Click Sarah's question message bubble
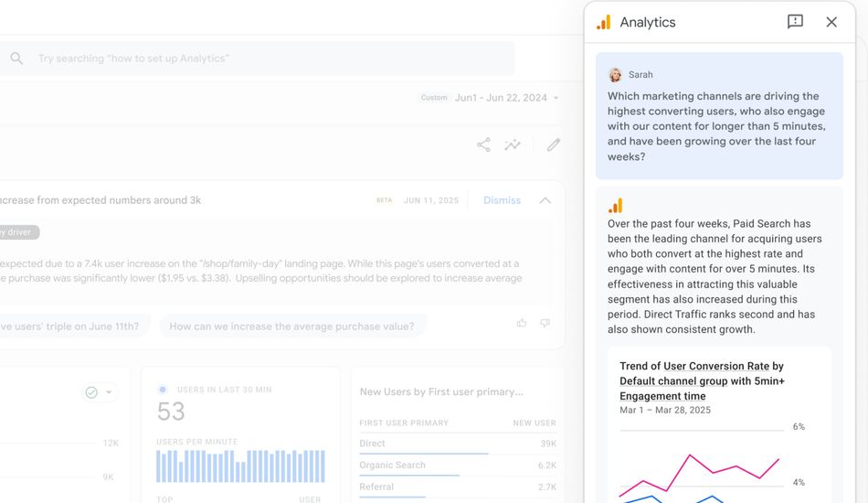Image resolution: width=868 pixels, height=503 pixels. click(719, 116)
